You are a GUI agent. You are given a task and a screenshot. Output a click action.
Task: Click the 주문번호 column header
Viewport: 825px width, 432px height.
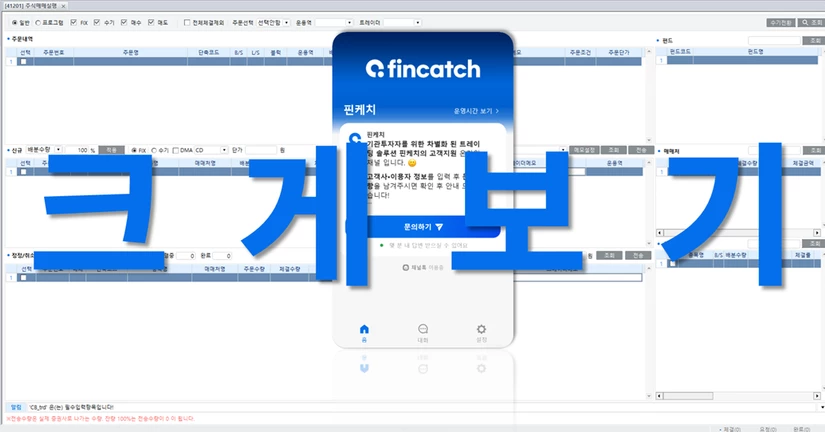coord(53,53)
